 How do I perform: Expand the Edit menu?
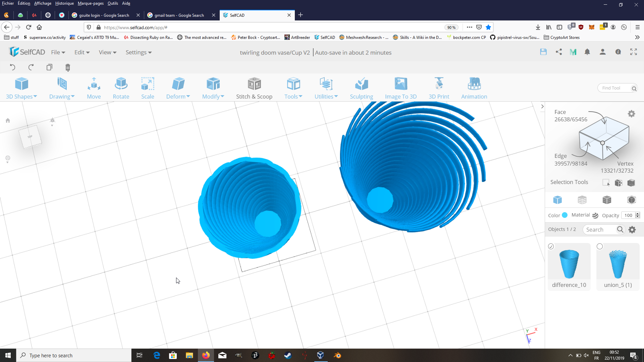(82, 52)
